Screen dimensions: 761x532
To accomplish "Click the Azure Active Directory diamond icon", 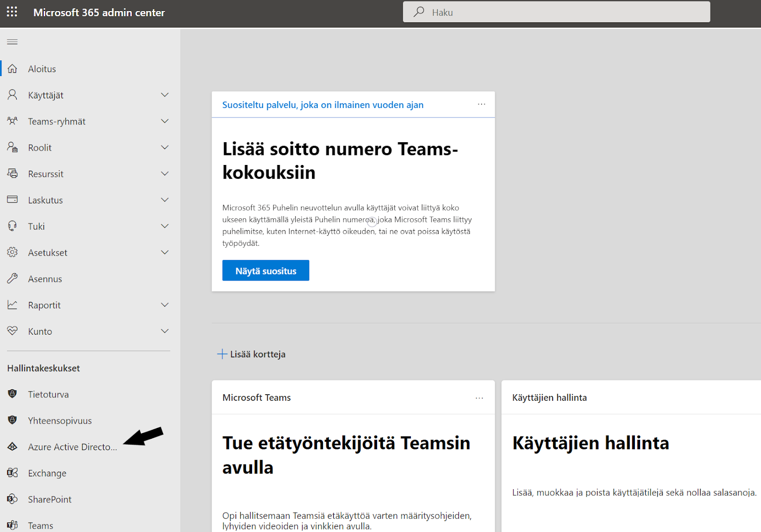I will 12,446.
